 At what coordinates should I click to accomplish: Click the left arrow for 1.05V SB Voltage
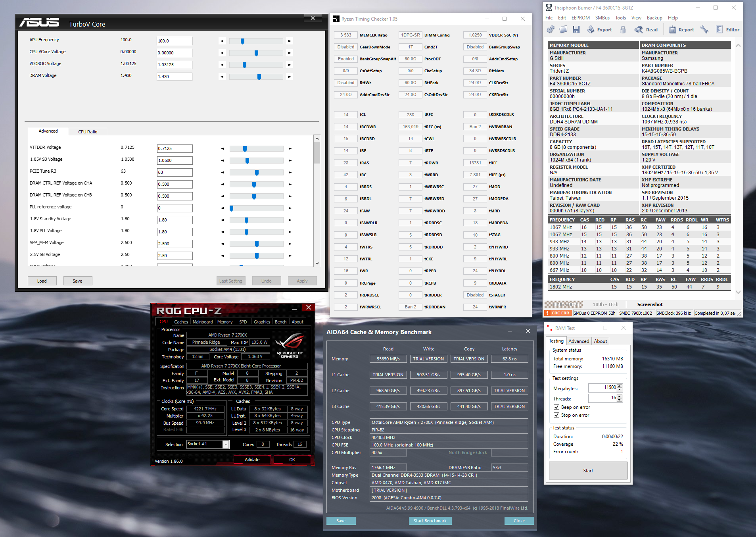point(222,160)
